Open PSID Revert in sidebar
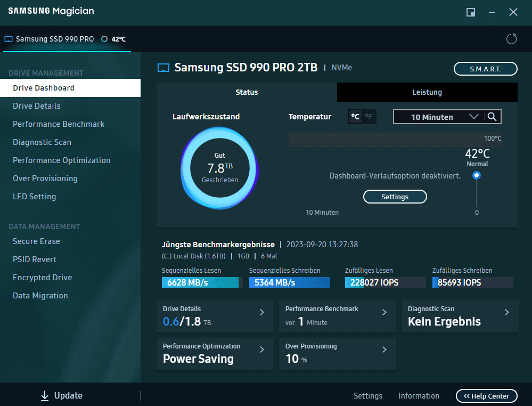The height and width of the screenshot is (406, 532). coord(70,259)
